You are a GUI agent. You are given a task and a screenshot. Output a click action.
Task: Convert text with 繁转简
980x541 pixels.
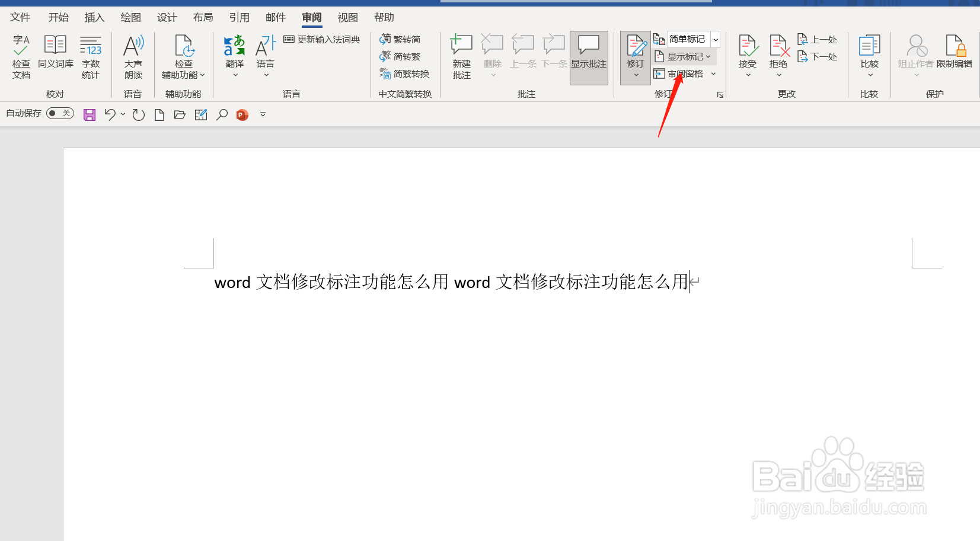400,39
